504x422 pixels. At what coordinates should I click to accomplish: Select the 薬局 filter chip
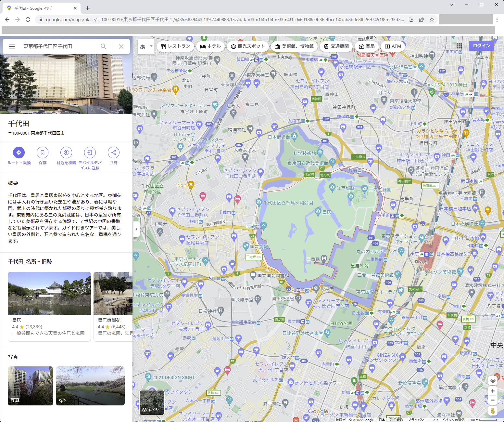click(367, 46)
